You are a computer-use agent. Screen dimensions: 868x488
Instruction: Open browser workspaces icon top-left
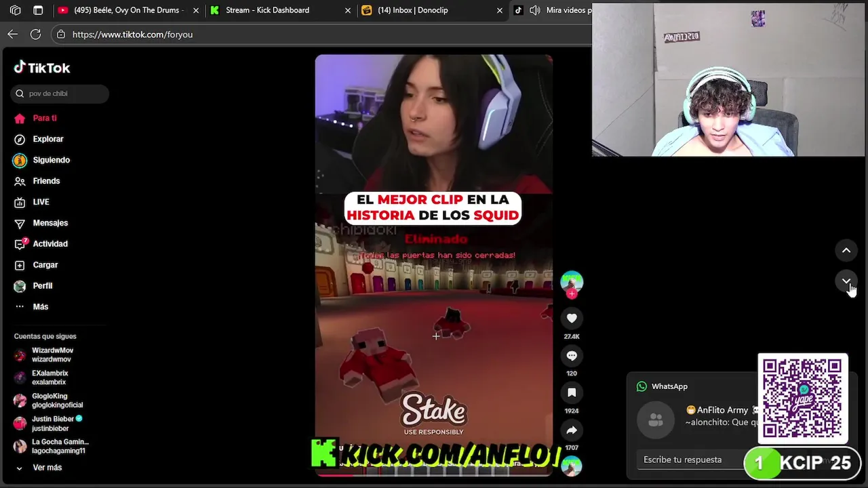[x=16, y=10]
